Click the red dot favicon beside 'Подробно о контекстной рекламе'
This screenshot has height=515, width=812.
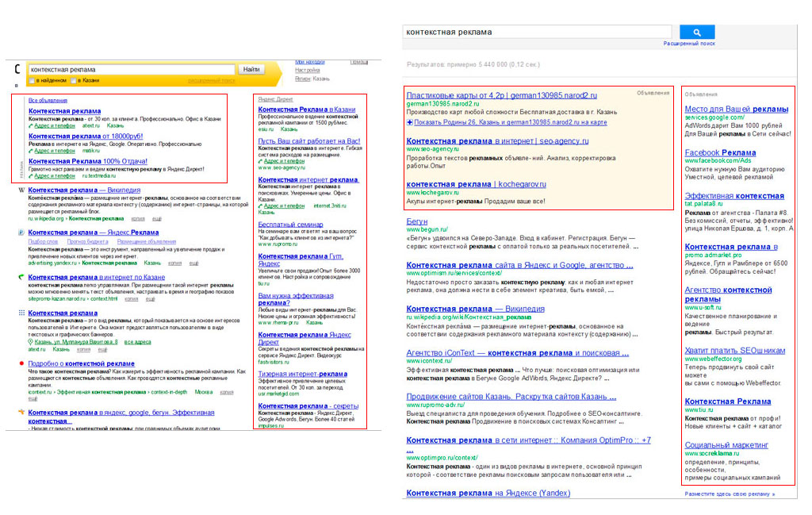tap(21, 363)
